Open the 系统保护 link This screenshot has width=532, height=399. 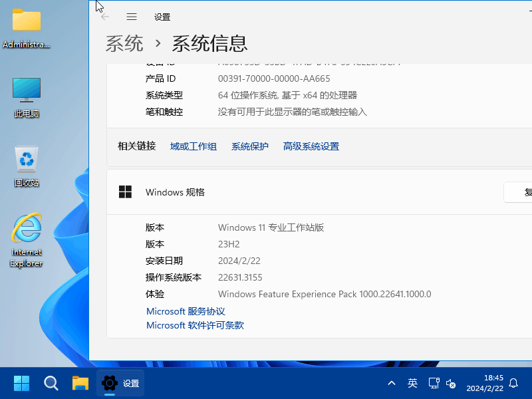click(x=250, y=146)
